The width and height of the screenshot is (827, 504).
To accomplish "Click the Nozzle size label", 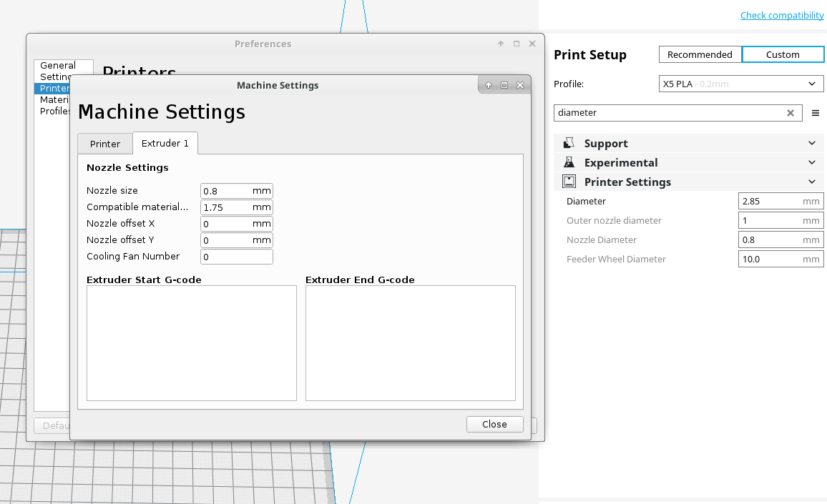I will click(112, 190).
